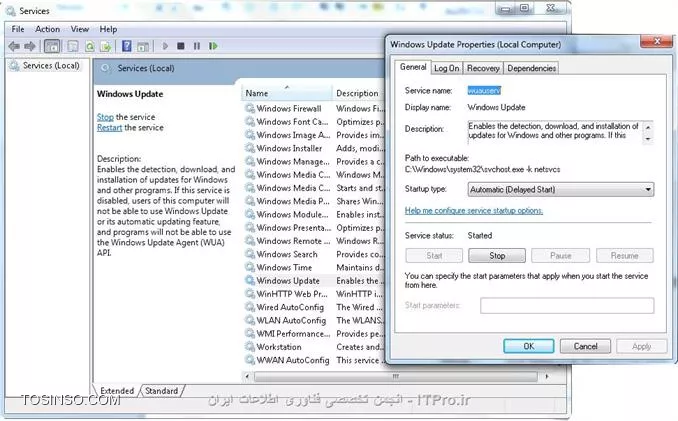Screen dimensions: 678x421
Task: Click the Resume button in dialog
Action: (624, 255)
